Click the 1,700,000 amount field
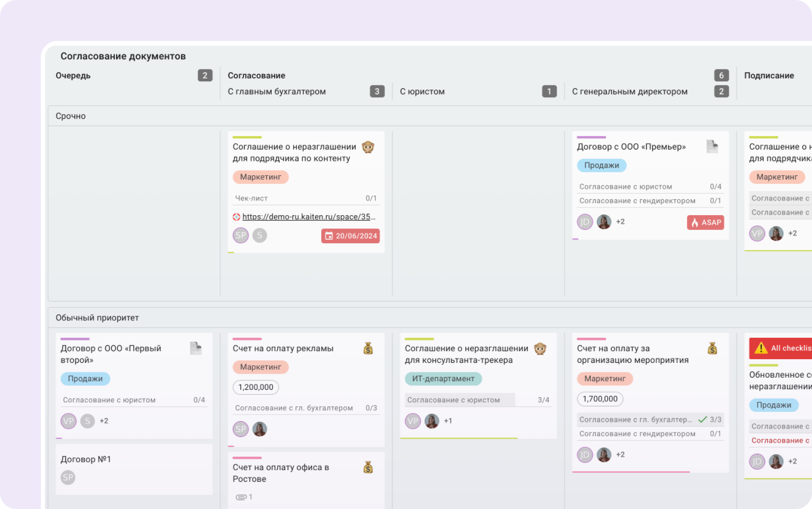This screenshot has width=812, height=509. tap(600, 399)
